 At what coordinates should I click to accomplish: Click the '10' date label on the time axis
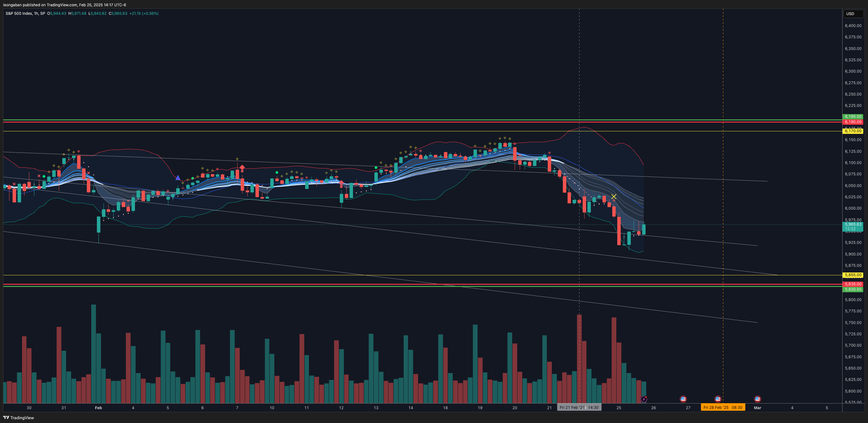coord(272,408)
